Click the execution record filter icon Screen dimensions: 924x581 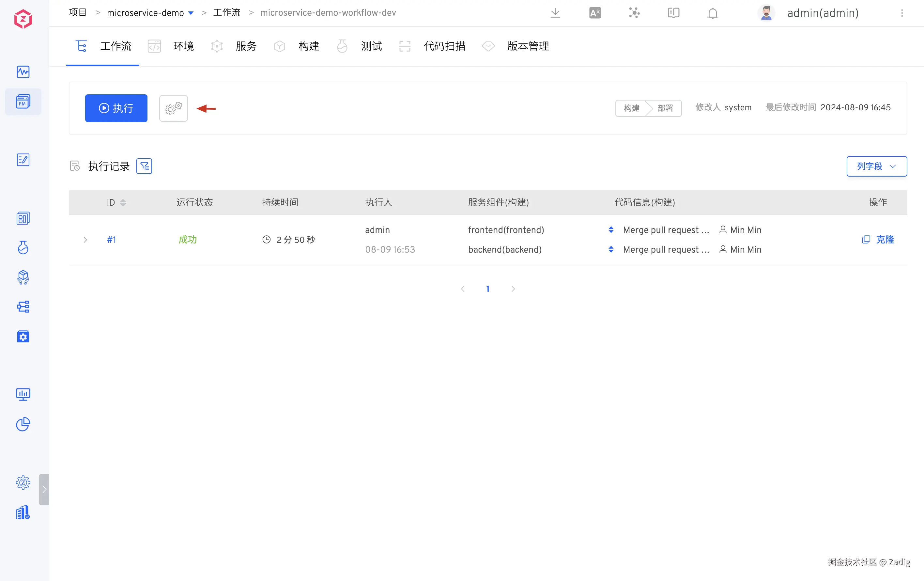click(144, 166)
